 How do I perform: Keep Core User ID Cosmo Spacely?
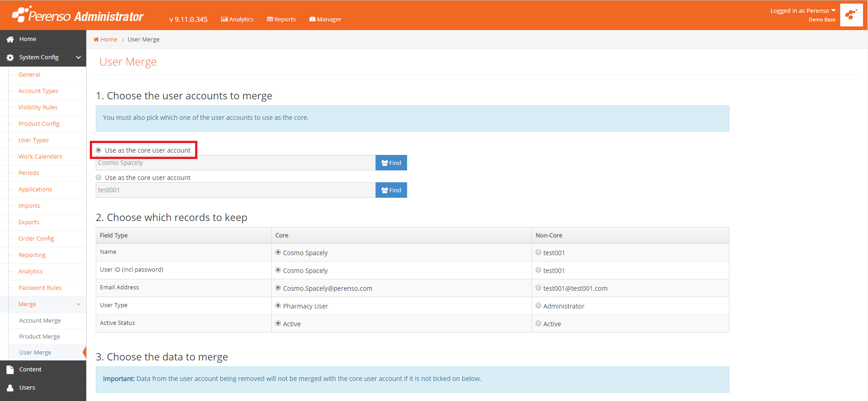(278, 270)
